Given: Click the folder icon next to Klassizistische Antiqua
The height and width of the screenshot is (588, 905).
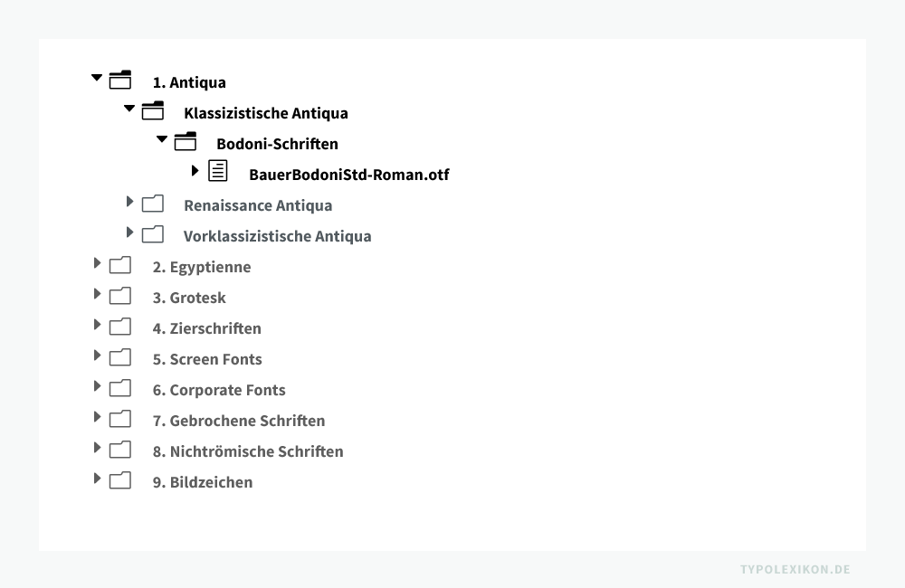Looking at the screenshot, I should click(153, 111).
